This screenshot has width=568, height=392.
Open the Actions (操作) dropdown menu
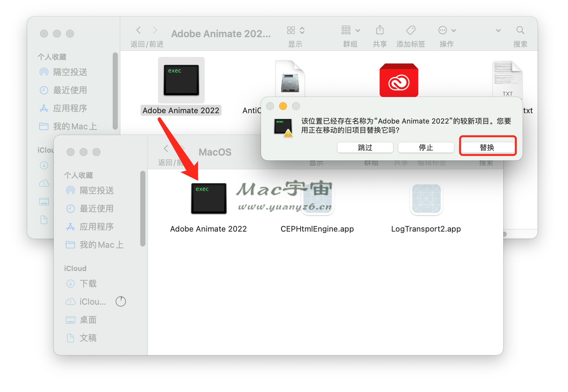(447, 30)
